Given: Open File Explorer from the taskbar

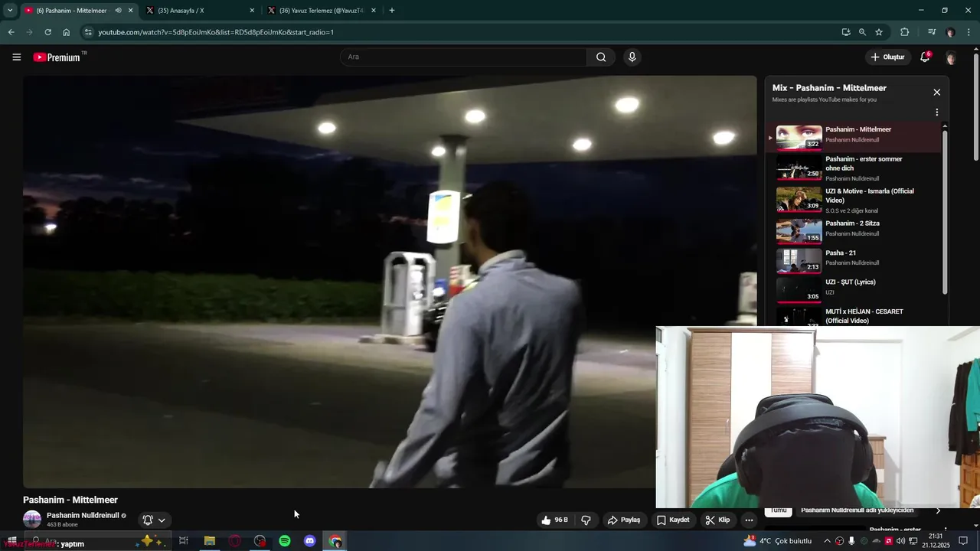Looking at the screenshot, I should tap(209, 541).
